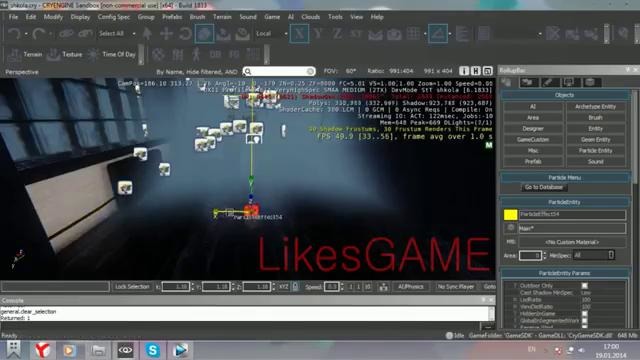This screenshot has width=640, height=360.
Task: Click the Lock Selection button
Action: [132, 287]
